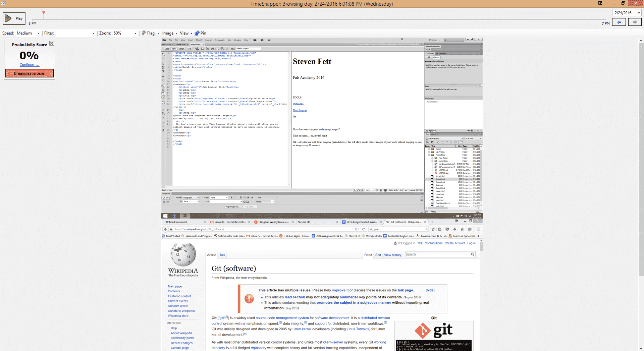The width and height of the screenshot is (644, 351).
Task: Open the Speed Medium dropdown
Action: 28,33
